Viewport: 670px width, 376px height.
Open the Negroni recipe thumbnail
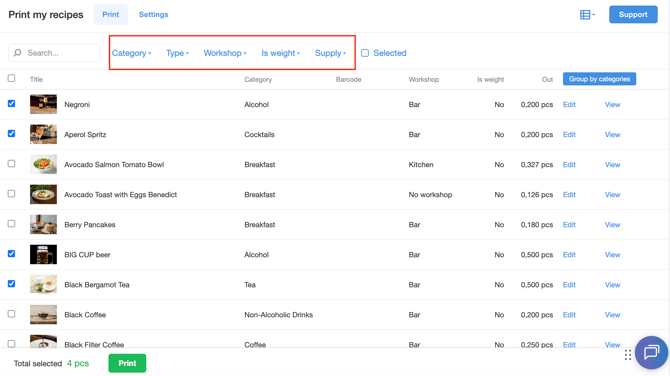[x=43, y=104]
